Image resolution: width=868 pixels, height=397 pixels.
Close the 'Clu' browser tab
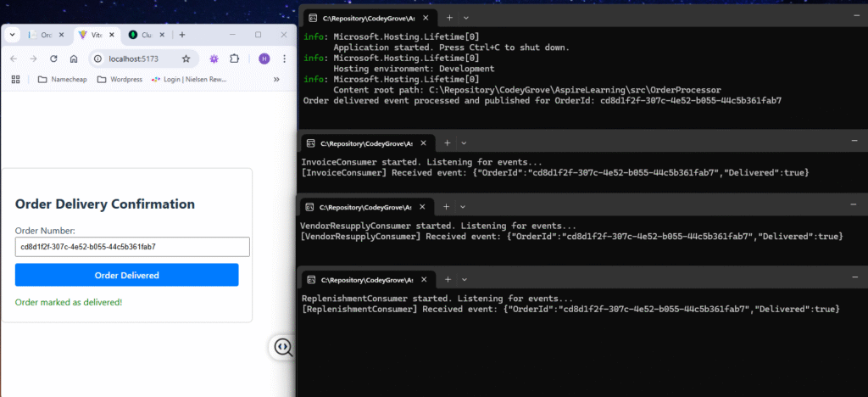(x=162, y=35)
